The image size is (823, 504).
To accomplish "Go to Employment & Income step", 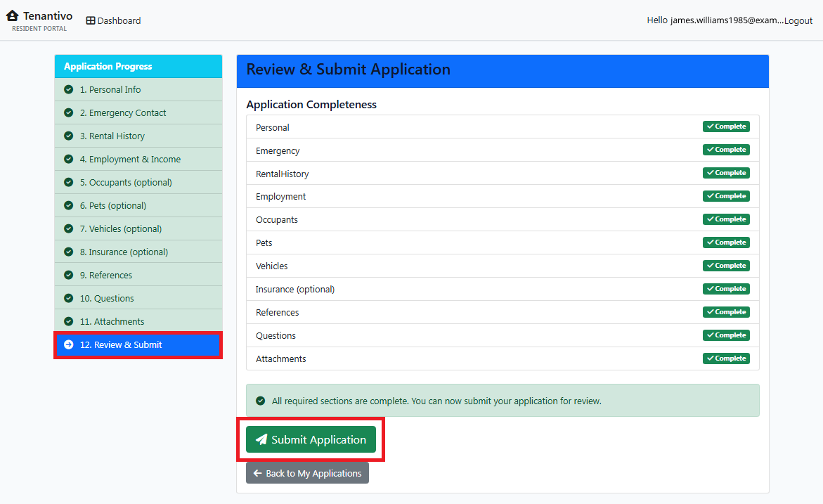I will pyautogui.click(x=138, y=159).
